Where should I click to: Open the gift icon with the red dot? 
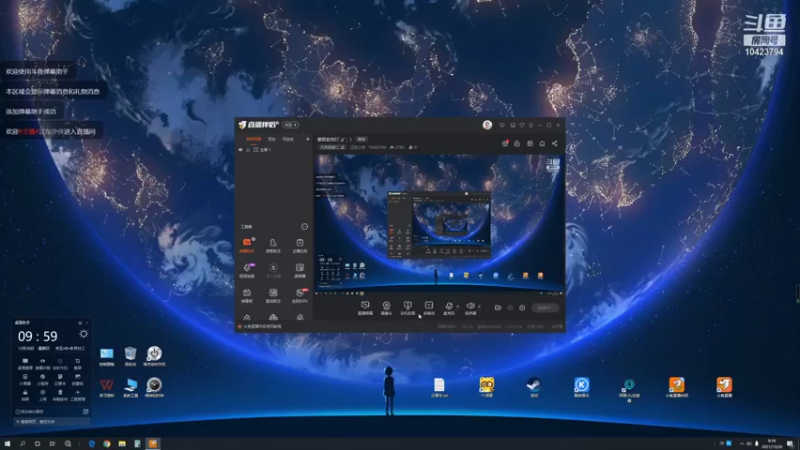click(505, 143)
